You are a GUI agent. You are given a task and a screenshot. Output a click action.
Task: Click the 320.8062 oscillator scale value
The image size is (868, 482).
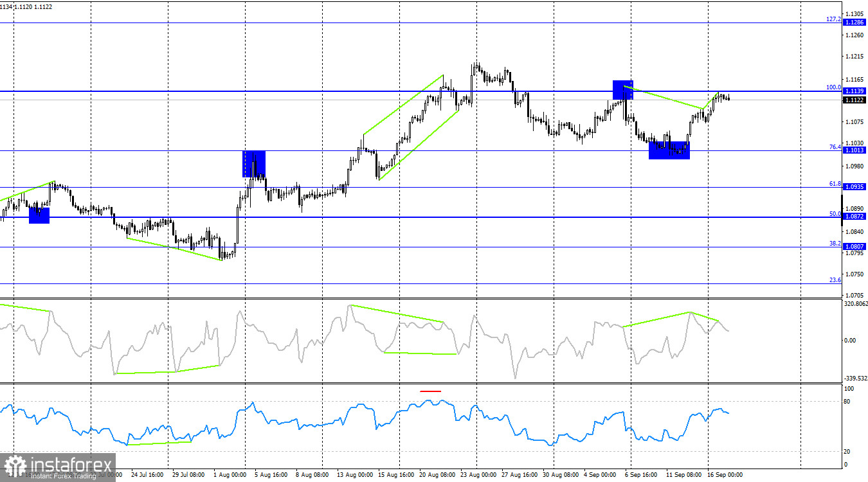[856, 305]
